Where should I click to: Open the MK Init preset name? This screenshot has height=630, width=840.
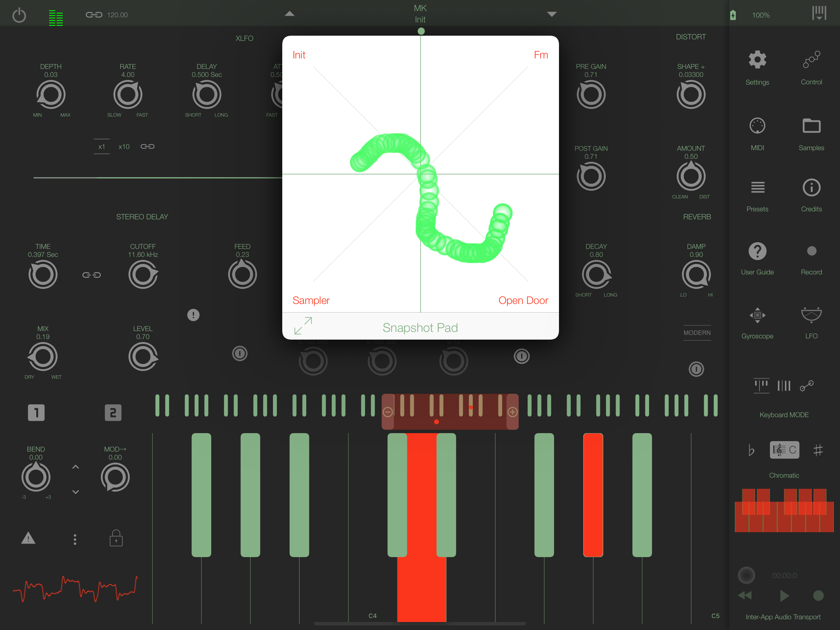[x=420, y=14]
